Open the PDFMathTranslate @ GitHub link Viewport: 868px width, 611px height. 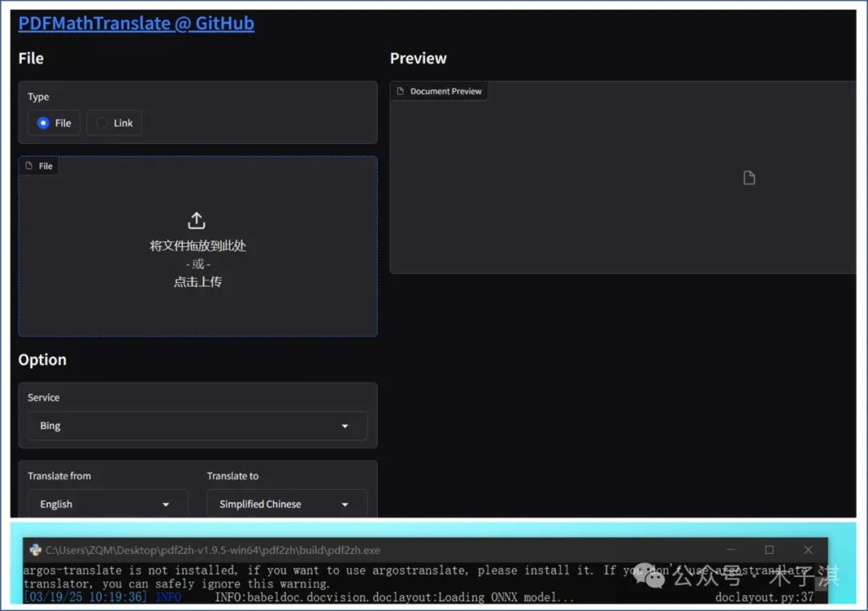(x=136, y=23)
